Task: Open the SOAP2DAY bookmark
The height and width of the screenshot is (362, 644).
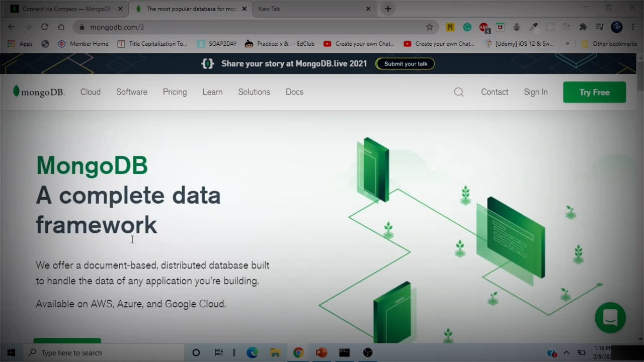Action: (x=217, y=44)
